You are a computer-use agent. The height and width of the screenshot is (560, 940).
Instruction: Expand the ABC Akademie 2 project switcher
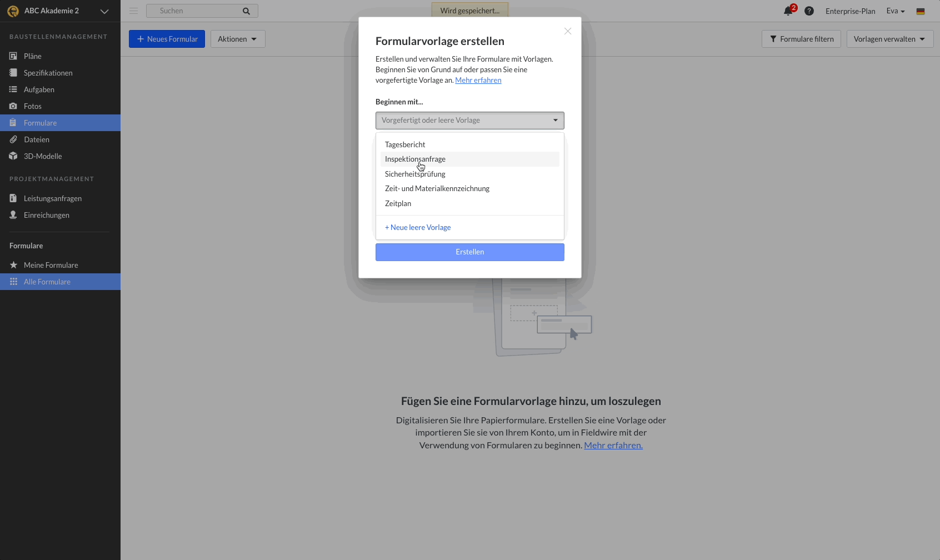[104, 11]
